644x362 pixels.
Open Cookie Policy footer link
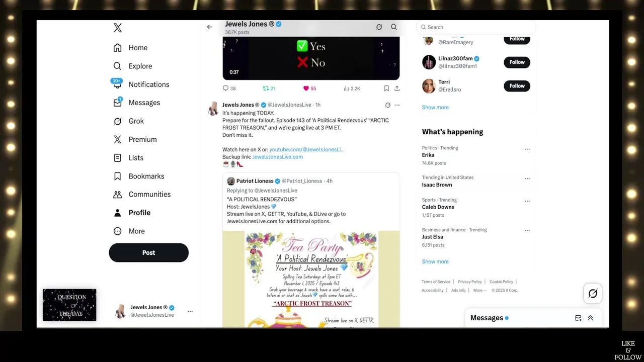(x=501, y=282)
